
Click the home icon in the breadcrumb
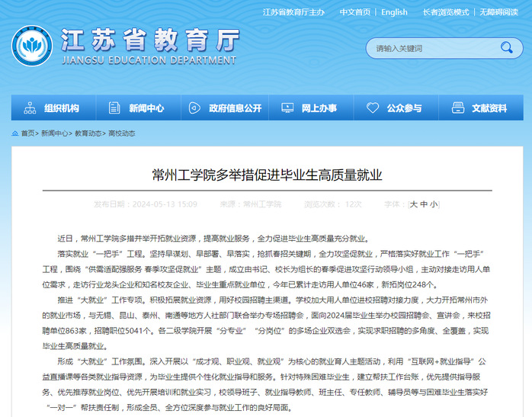tap(15, 133)
